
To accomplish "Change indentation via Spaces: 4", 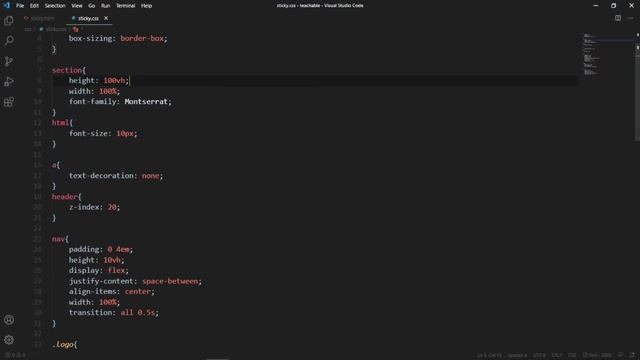I will pyautogui.click(x=517, y=355).
